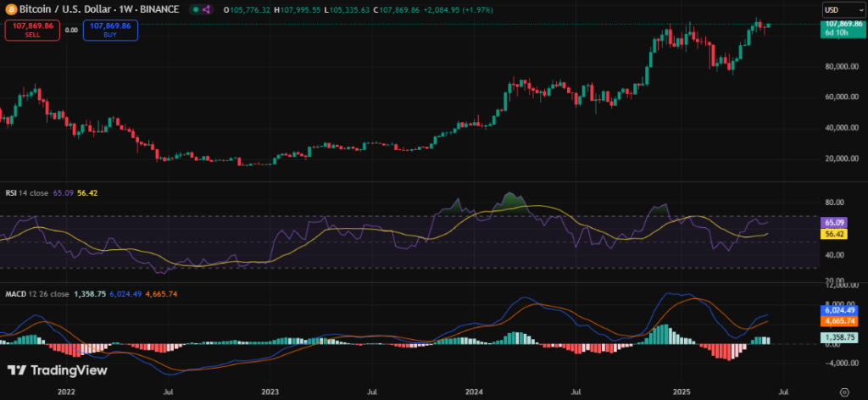Click the 60,000.00 price scale label
Screen dimensions: 868x400
[842, 97]
